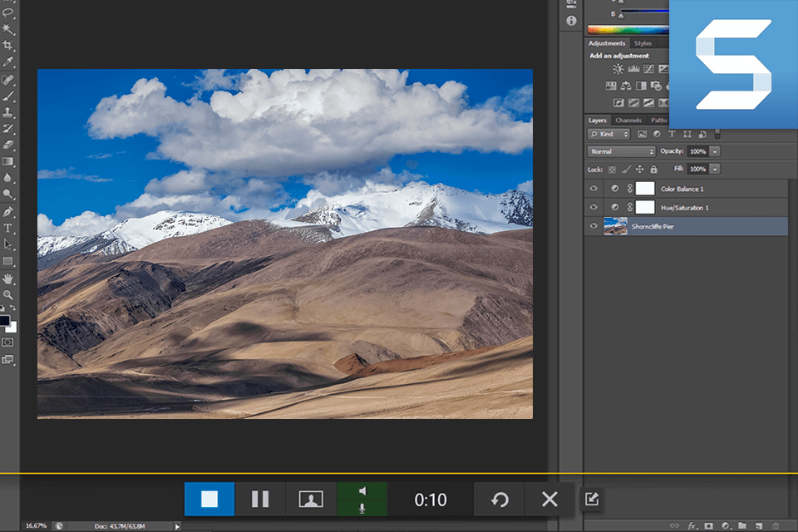This screenshot has height=532, width=798.
Task: Click the foreground color swatch
Action: point(4,320)
